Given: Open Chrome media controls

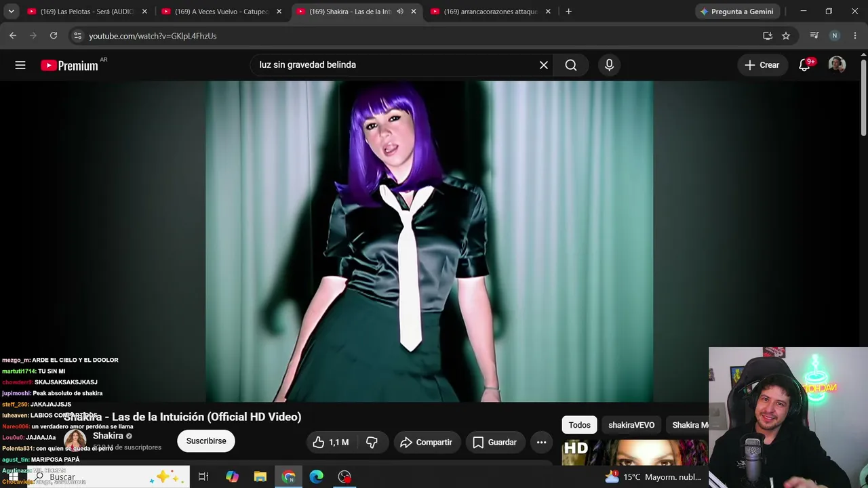Looking at the screenshot, I should click(814, 36).
